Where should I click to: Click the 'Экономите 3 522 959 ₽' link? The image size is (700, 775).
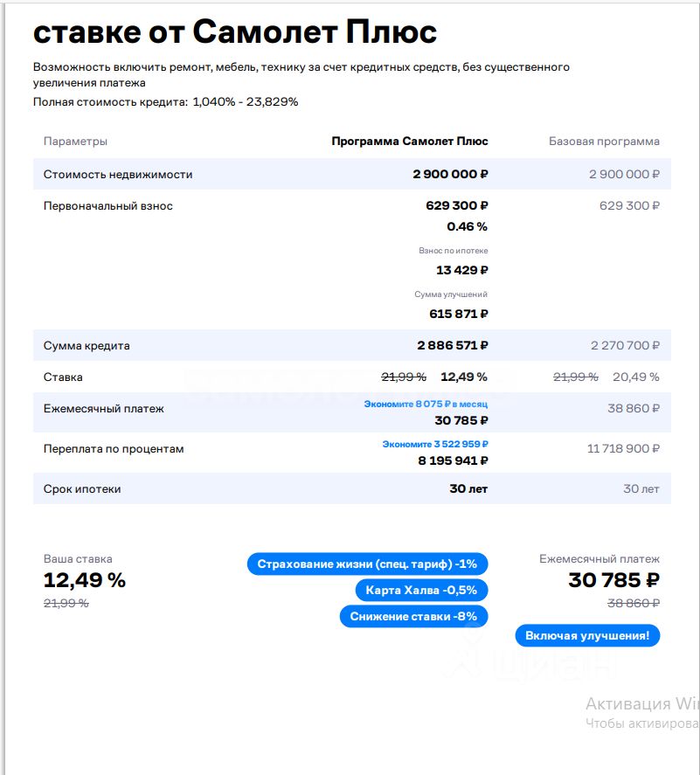point(435,444)
